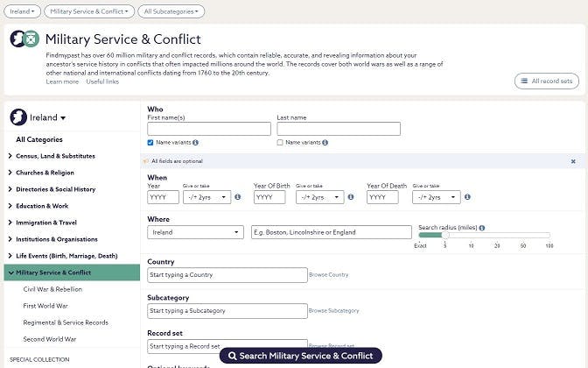Open info icon beside first name variants
The image size is (588, 368).
coord(195,143)
